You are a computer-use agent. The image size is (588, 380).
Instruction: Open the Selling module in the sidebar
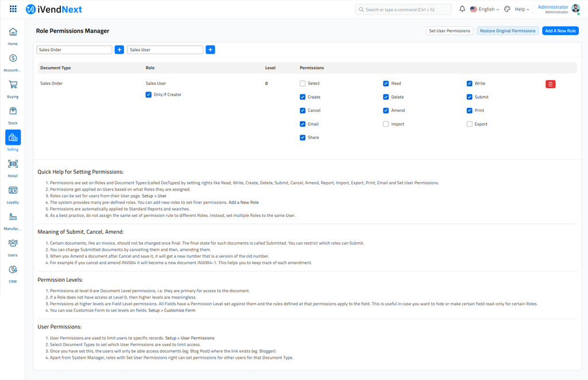click(x=13, y=138)
